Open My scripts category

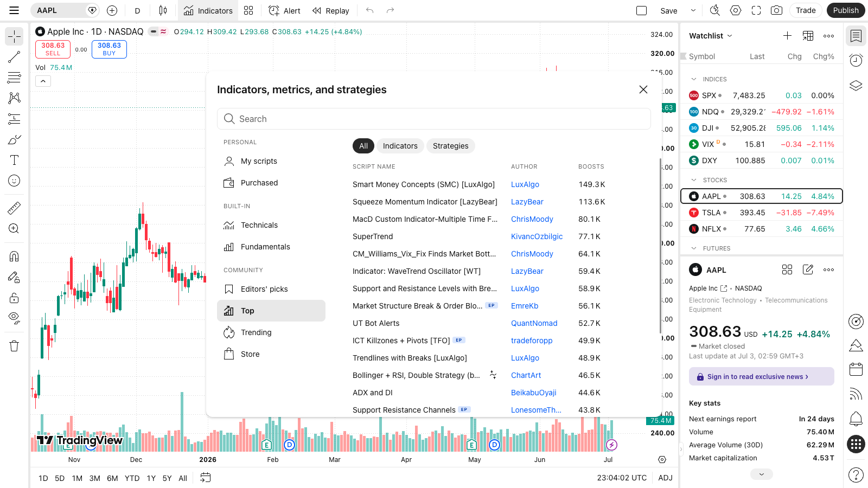click(x=271, y=161)
